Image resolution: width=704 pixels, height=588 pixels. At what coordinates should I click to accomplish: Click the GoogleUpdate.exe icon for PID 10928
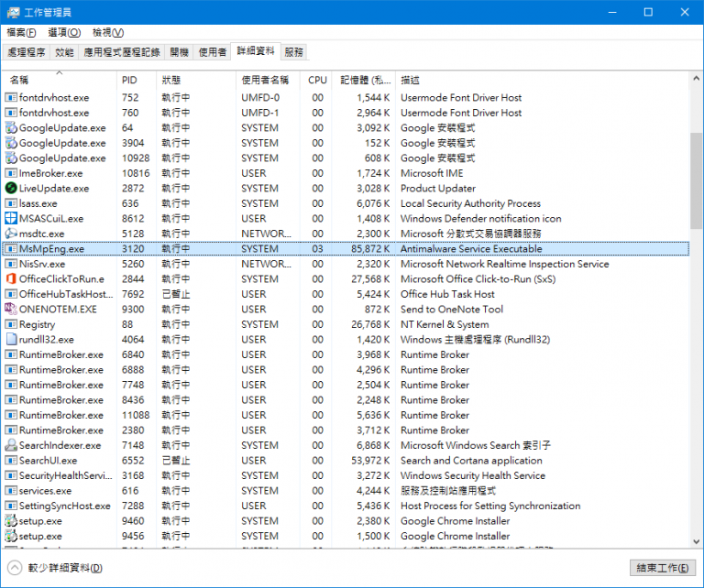tap(11, 158)
